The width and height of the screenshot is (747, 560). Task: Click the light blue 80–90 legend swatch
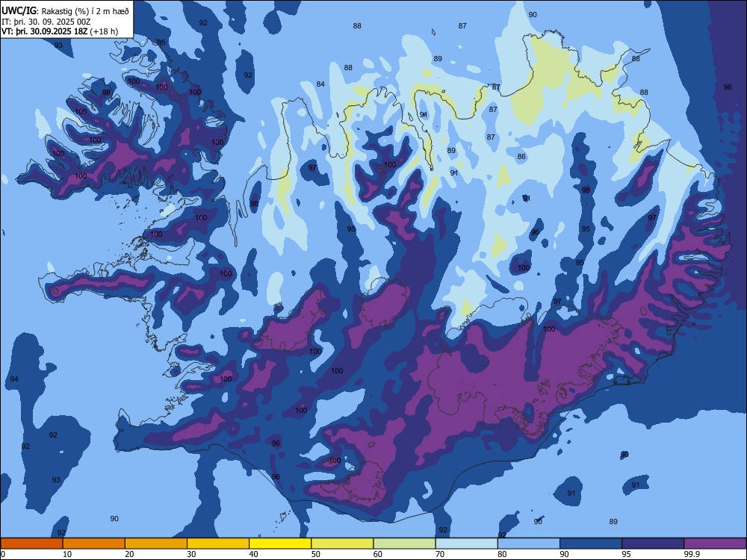(x=529, y=544)
